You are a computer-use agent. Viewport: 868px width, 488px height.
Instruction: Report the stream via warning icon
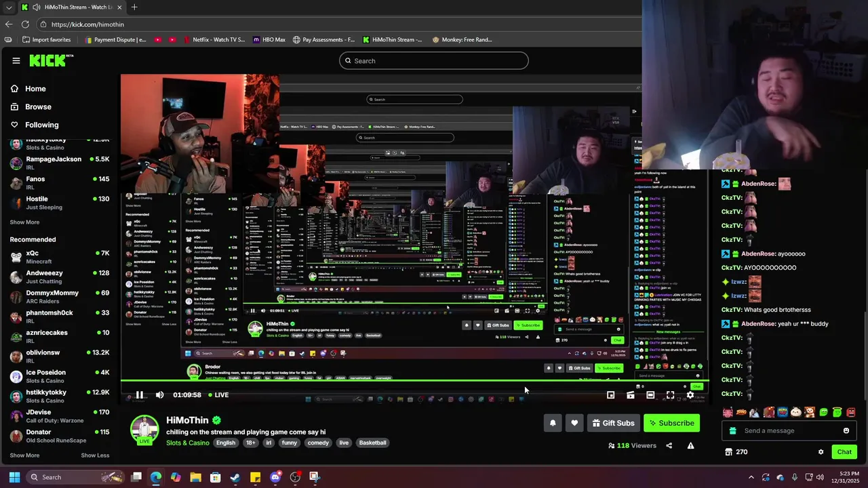690,445
